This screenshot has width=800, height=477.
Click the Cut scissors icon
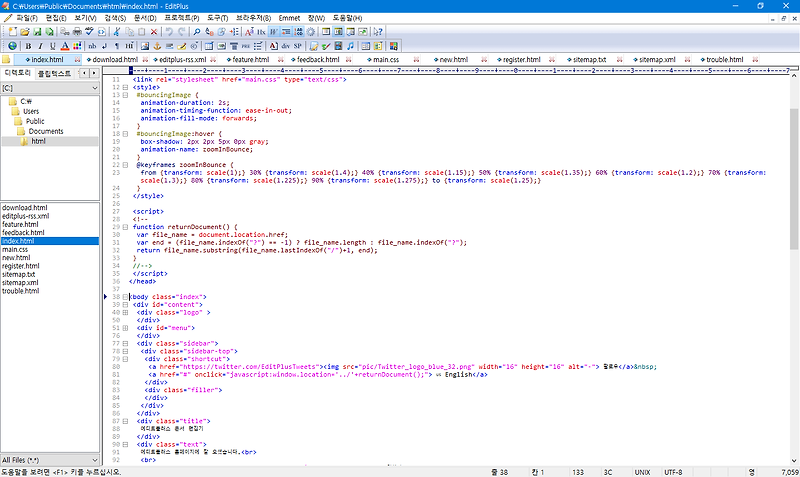pyautogui.click(x=117, y=32)
